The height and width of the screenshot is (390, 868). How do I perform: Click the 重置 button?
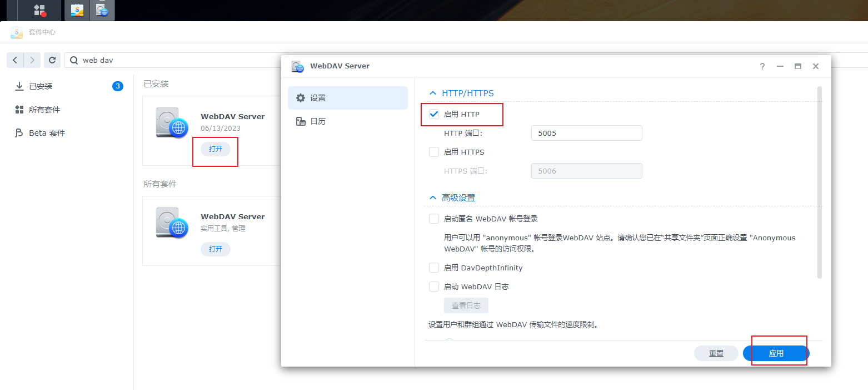[x=716, y=353]
